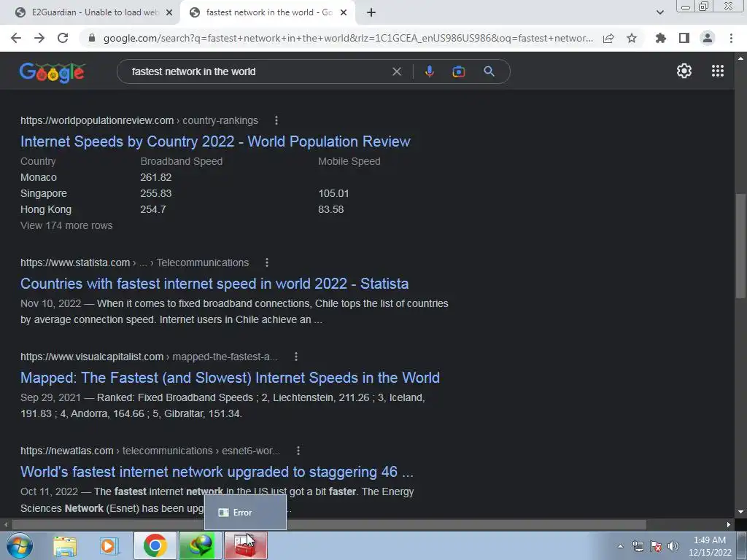Viewport: 747px width, 560px height.
Task: Focus the Chrome address bar URL
Action: [x=348, y=38]
